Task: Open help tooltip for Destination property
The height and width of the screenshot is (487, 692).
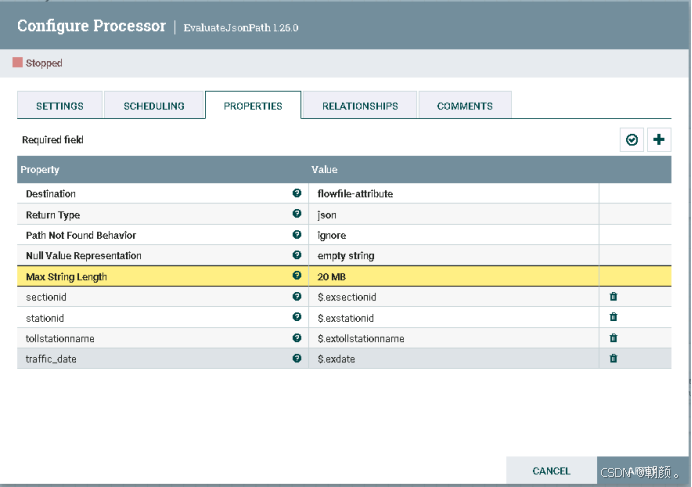Action: [297, 193]
